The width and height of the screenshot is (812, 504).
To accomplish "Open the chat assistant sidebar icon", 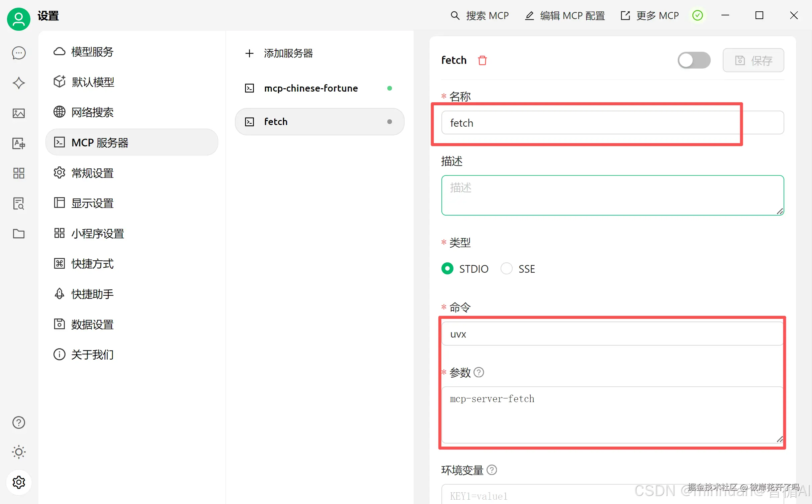I will [19, 53].
